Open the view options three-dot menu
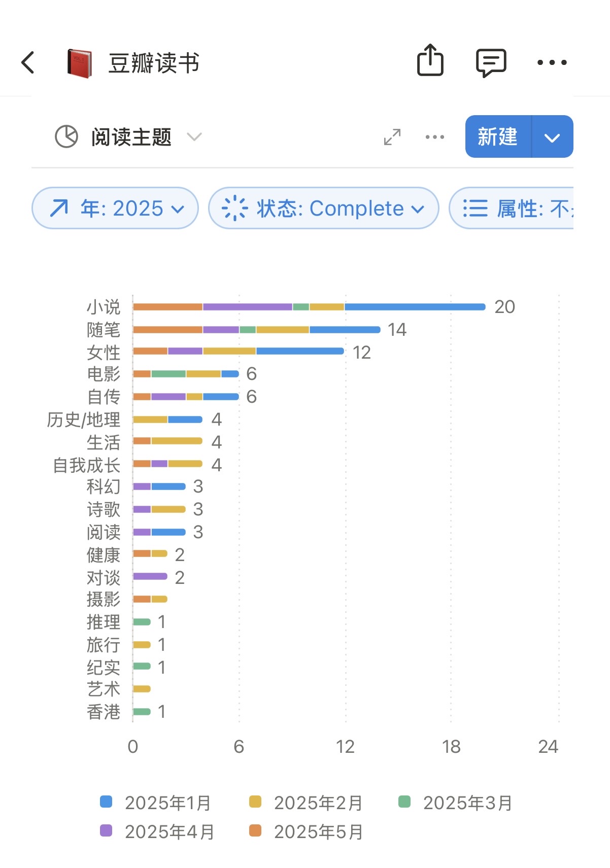Viewport: 610px width, 868px height. (x=435, y=137)
